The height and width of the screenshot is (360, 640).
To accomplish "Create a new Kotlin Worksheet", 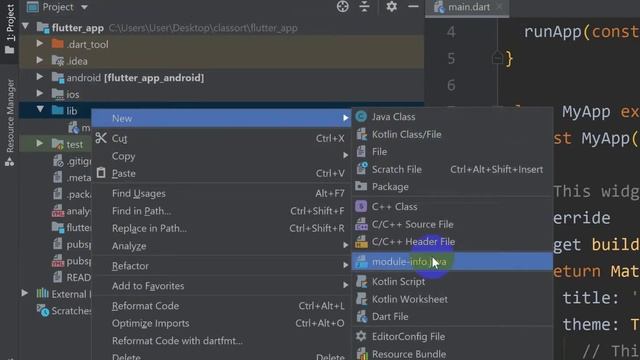I will [452, 299].
